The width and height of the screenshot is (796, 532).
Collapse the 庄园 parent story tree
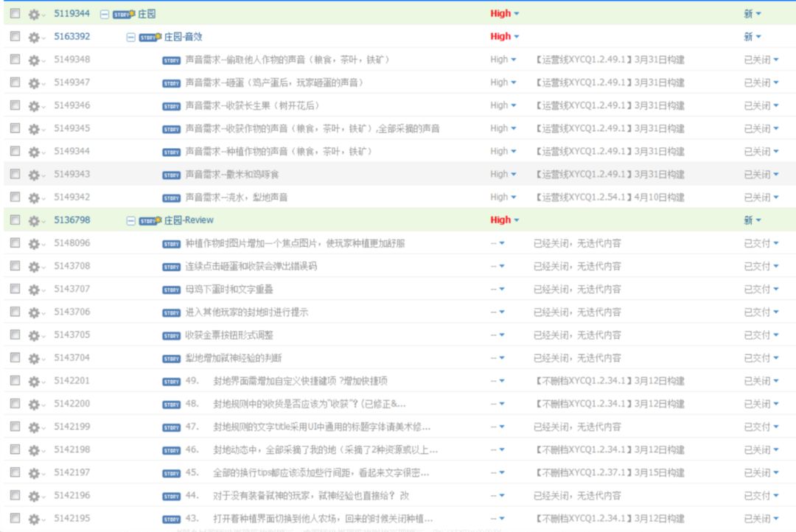(x=104, y=14)
